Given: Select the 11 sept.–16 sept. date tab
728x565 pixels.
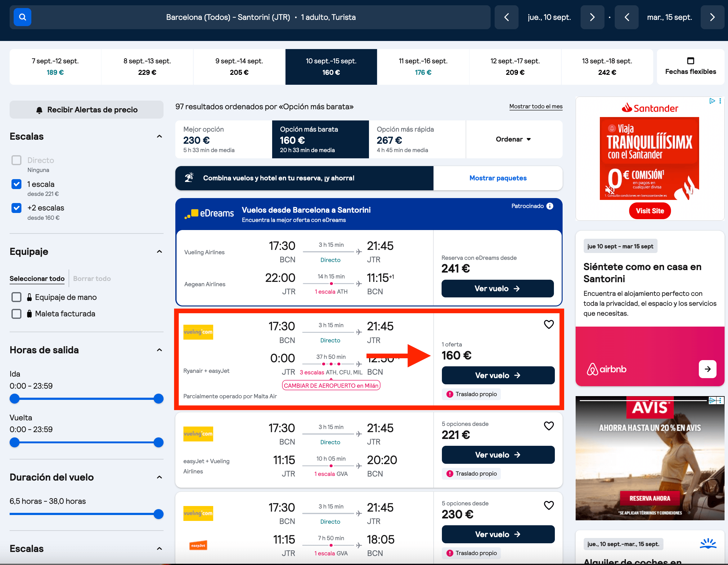Looking at the screenshot, I should [x=423, y=67].
